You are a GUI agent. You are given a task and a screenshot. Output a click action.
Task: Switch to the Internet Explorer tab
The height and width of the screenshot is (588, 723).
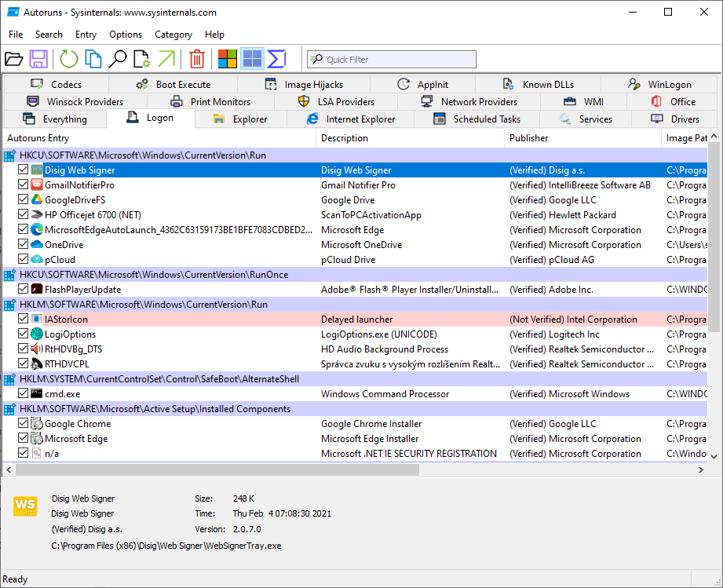[x=350, y=119]
